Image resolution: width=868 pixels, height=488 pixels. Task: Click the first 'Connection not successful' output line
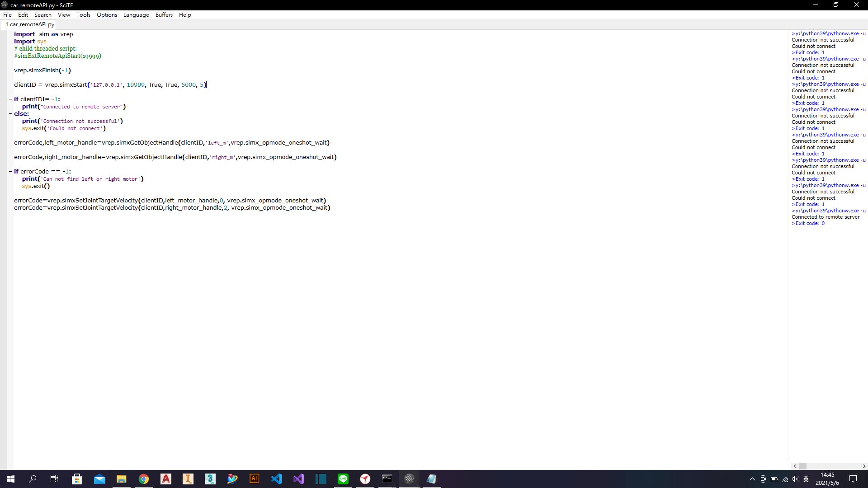coord(823,40)
